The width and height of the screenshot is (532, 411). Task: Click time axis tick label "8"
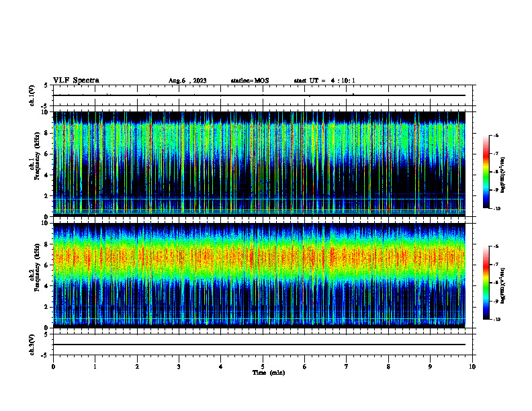(x=388, y=367)
